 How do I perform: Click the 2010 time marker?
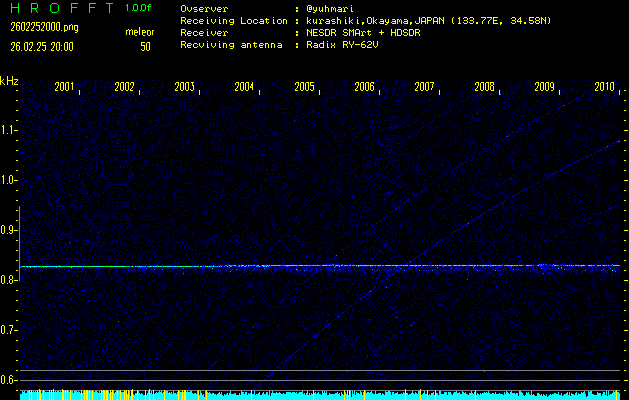(x=604, y=87)
